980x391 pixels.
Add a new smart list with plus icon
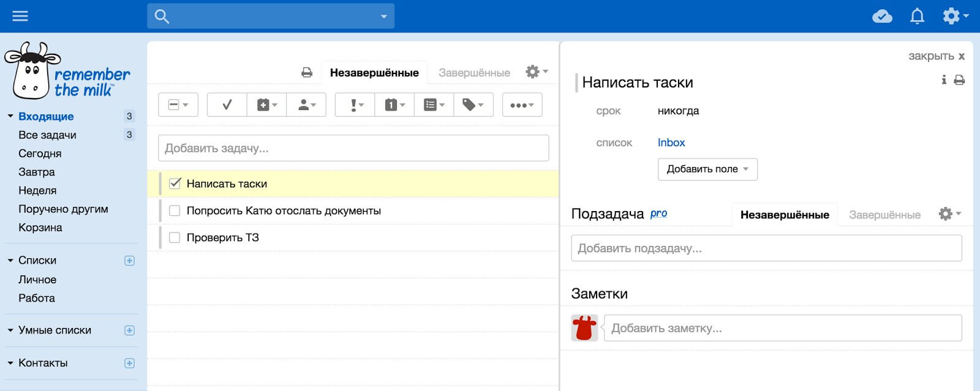(129, 330)
